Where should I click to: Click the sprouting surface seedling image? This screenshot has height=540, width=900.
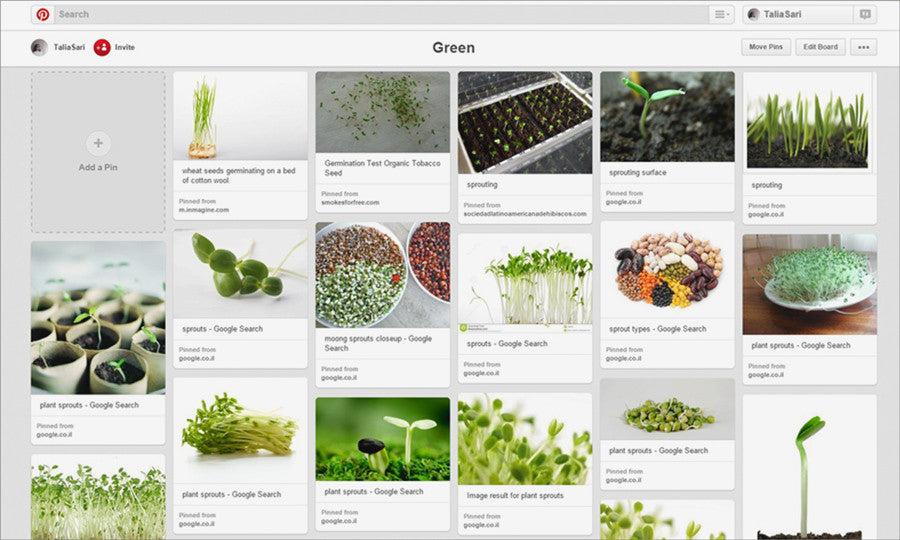pos(667,116)
